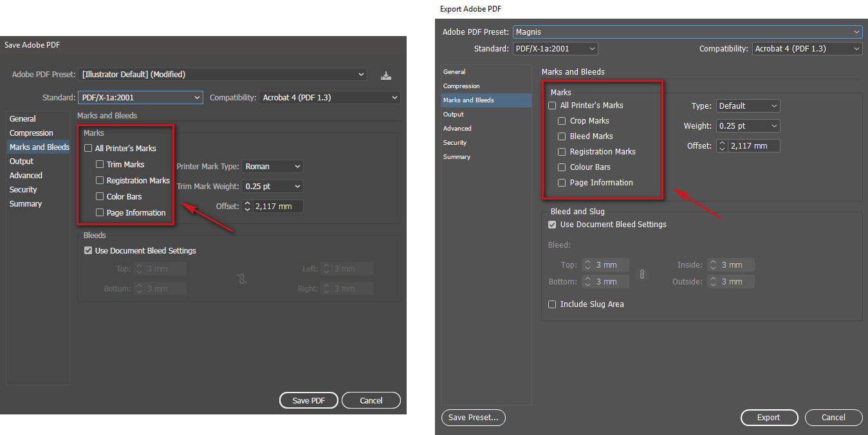The height and width of the screenshot is (435, 868).
Task: Enable the Include Slug Area option
Action: click(x=552, y=304)
